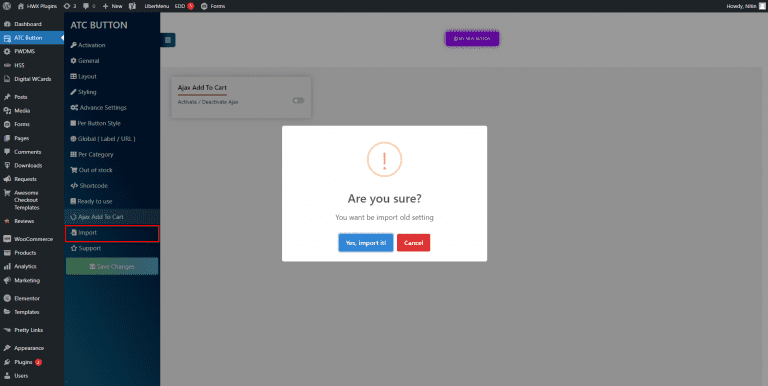Open HWX Plugins site link
768x386 pixels.
[37, 6]
